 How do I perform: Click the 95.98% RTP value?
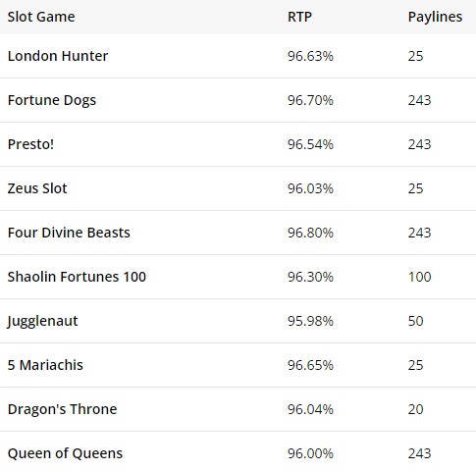(310, 321)
